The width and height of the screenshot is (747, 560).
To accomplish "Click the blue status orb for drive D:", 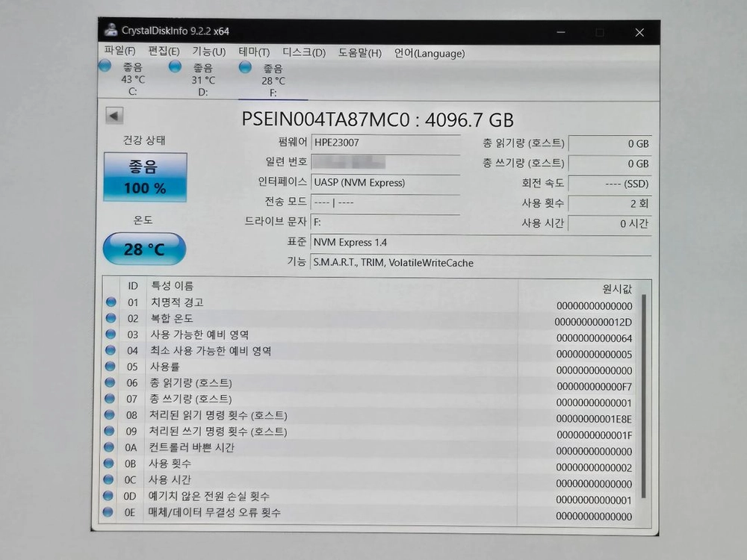I will pos(175,66).
